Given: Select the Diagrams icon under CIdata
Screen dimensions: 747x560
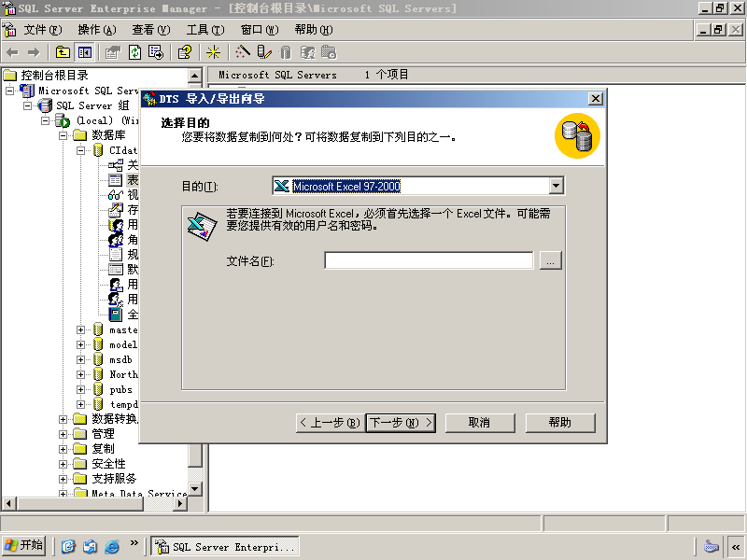Looking at the screenshot, I should [115, 165].
